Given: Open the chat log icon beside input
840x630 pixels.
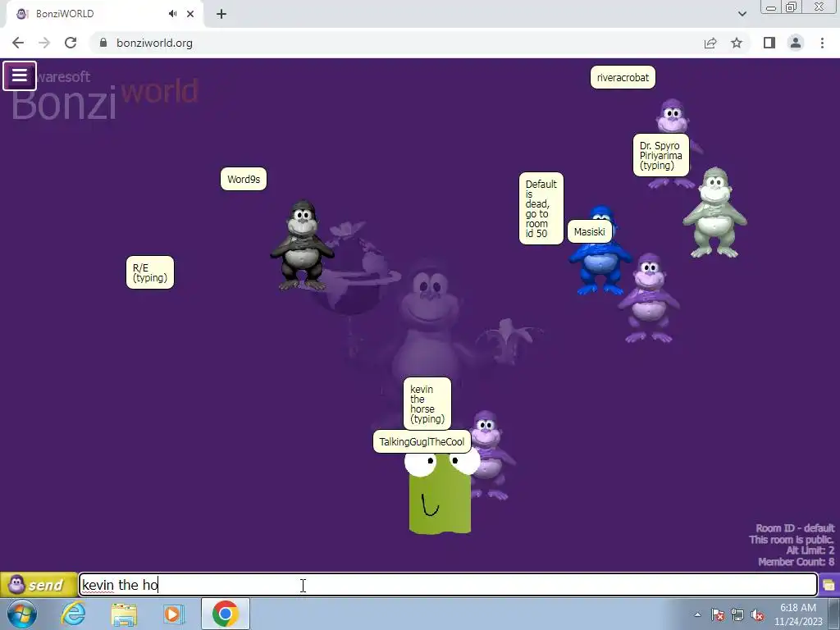Looking at the screenshot, I should (x=829, y=584).
